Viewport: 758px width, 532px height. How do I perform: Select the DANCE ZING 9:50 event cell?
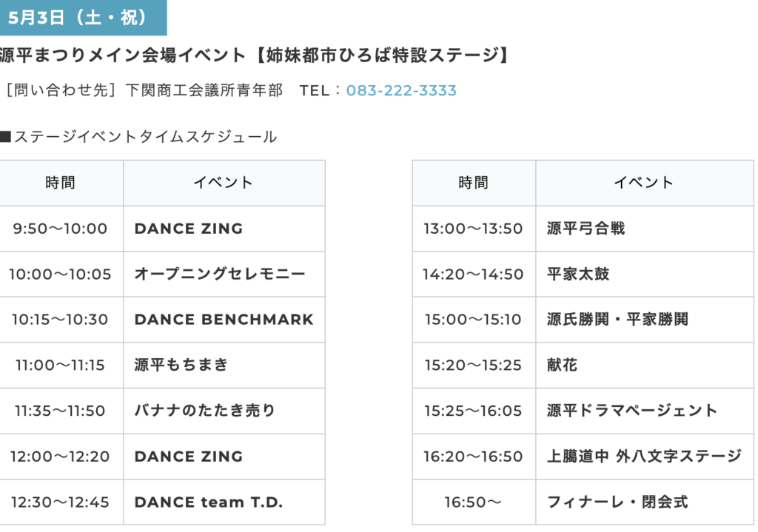(x=224, y=229)
